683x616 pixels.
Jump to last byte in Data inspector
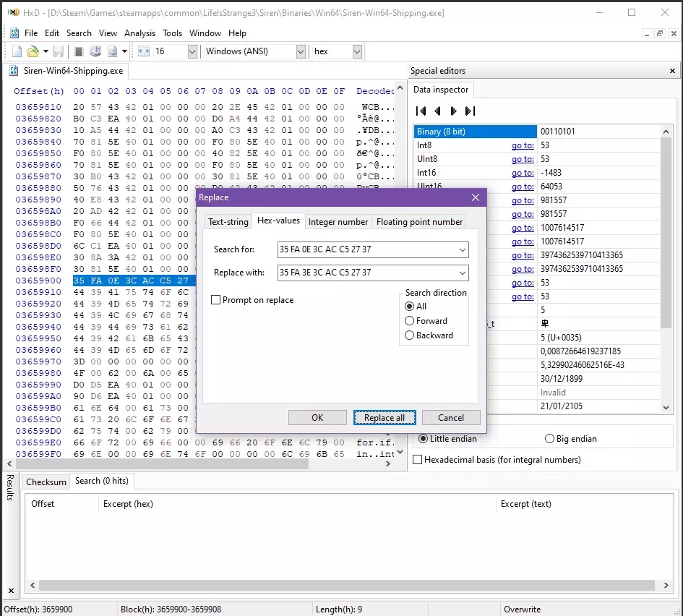[470, 111]
